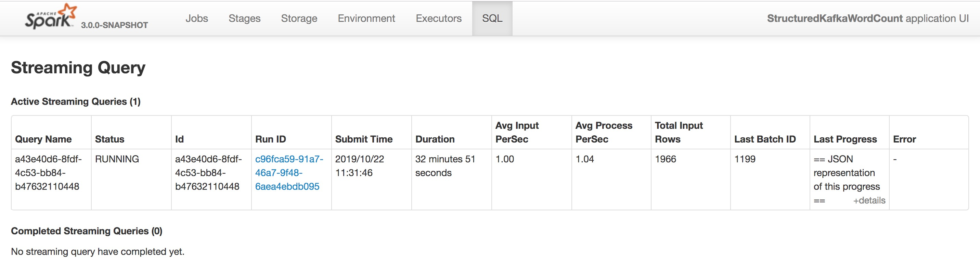The image size is (980, 272).
Task: Sort by Total Input Rows header
Action: point(679,132)
